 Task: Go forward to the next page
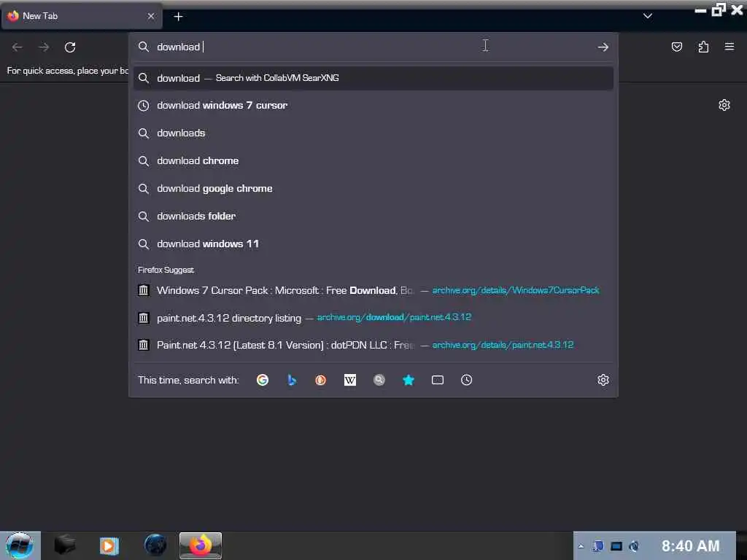point(44,47)
